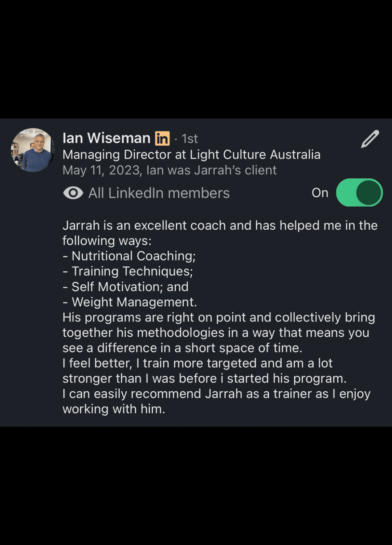The width and height of the screenshot is (392, 545).
Task: Tap the "see a difference in a short space" line
Action: click(x=182, y=348)
